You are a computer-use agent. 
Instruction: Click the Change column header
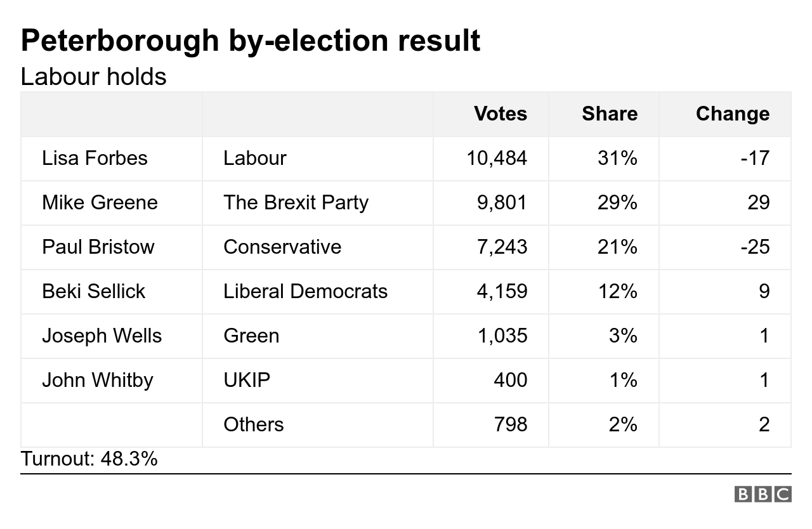pos(732,114)
